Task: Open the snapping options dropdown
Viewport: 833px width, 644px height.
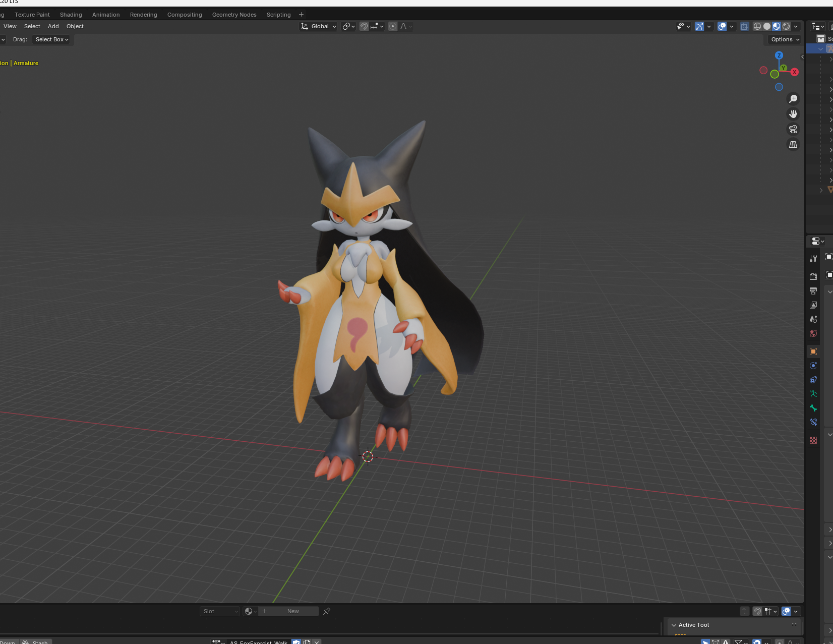Action: (x=377, y=26)
